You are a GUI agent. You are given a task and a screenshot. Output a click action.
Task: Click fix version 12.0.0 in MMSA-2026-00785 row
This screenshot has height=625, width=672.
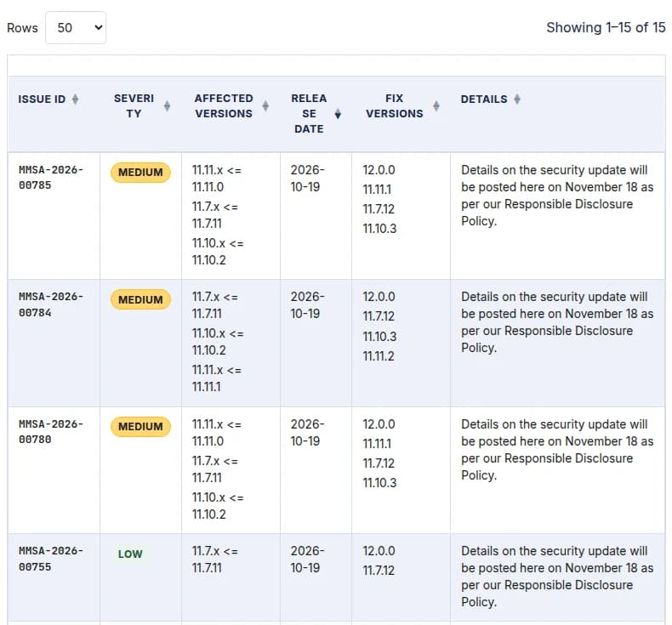[x=379, y=170]
